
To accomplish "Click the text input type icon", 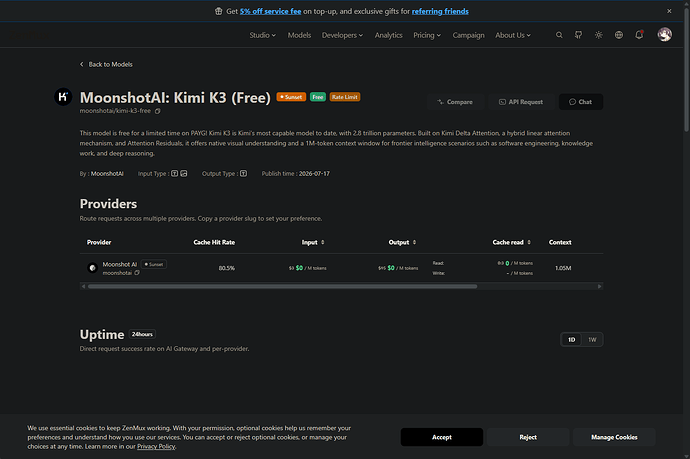I will pyautogui.click(x=174, y=173).
